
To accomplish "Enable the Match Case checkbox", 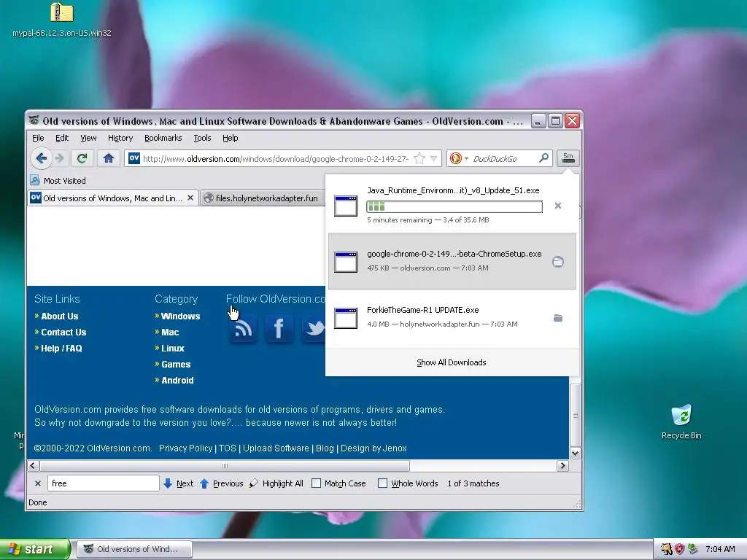I will pos(316,483).
